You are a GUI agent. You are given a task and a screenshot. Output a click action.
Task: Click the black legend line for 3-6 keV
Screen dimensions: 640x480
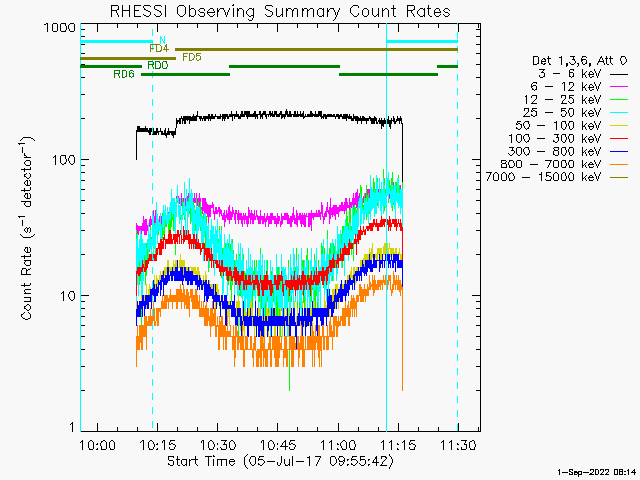pyautogui.click(x=619, y=74)
